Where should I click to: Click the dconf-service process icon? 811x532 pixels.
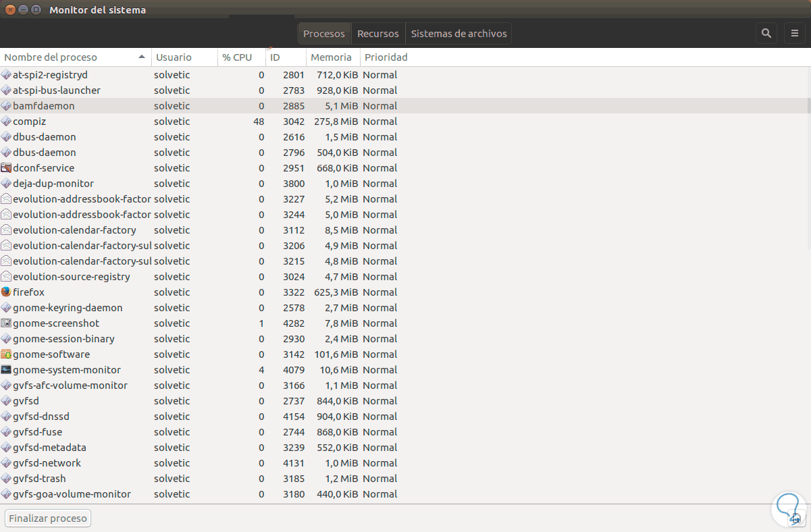click(x=6, y=168)
